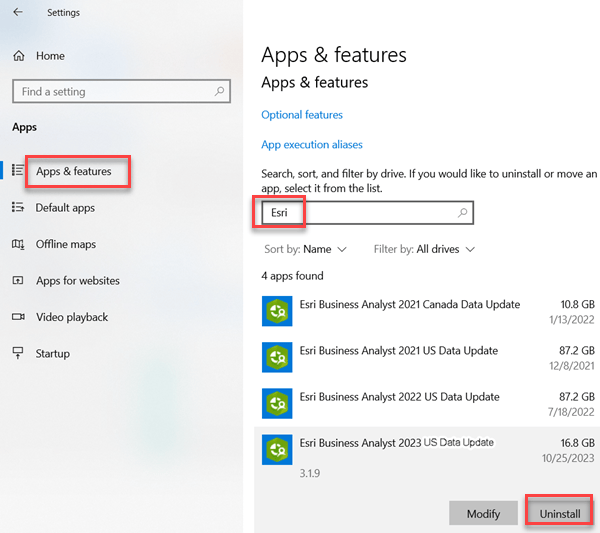Image resolution: width=600 pixels, height=533 pixels.
Task: Open Startup section
Action: pyautogui.click(x=53, y=354)
